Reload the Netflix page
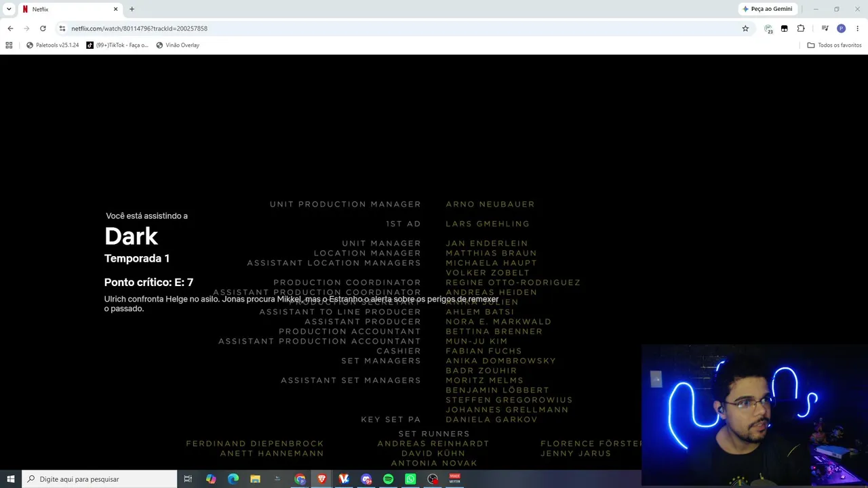The width and height of the screenshot is (868, 488). [x=43, y=28]
